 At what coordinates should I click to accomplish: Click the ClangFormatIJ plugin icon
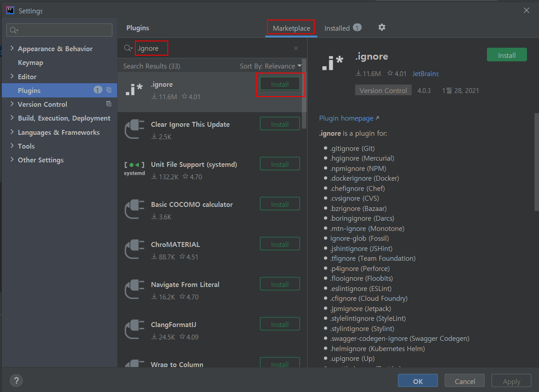(x=134, y=330)
